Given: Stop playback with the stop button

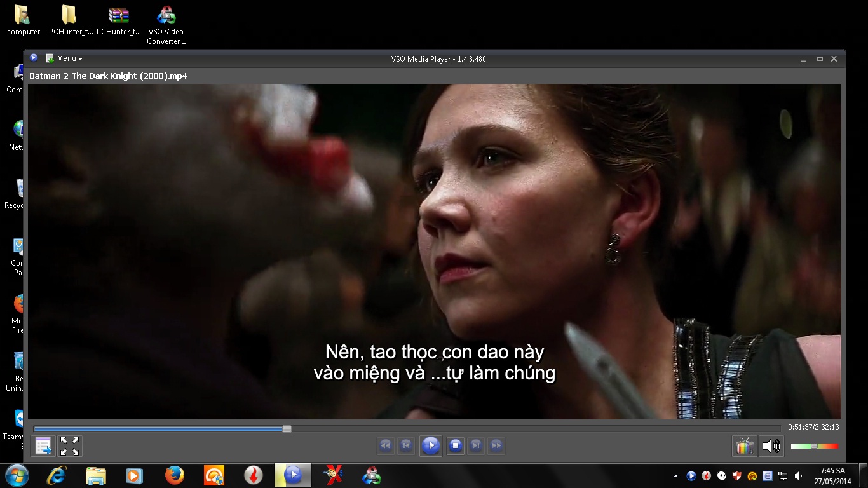Looking at the screenshot, I should pos(455,445).
